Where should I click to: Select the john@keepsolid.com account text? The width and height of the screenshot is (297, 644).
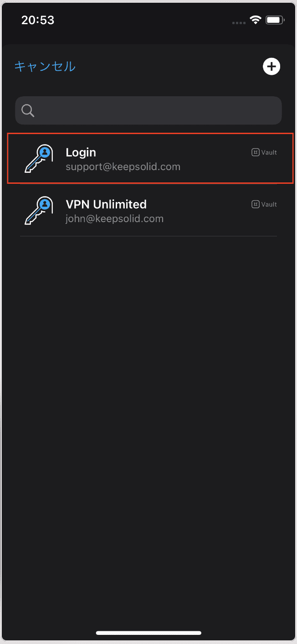pos(114,219)
